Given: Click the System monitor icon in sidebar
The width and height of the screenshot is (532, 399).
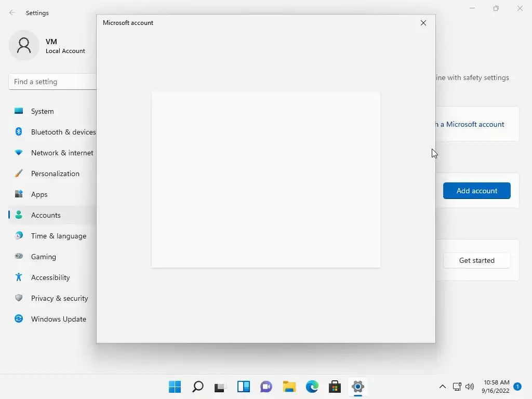Looking at the screenshot, I should 19,111.
